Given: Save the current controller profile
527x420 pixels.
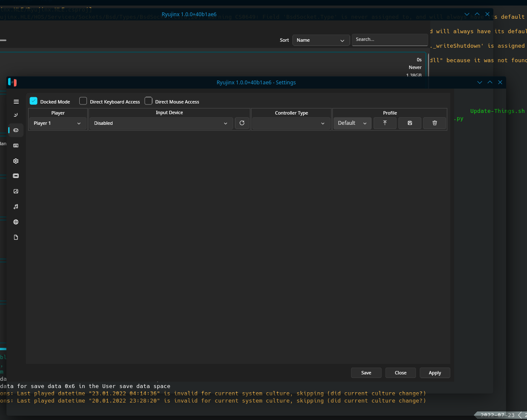Looking at the screenshot, I should (409, 123).
